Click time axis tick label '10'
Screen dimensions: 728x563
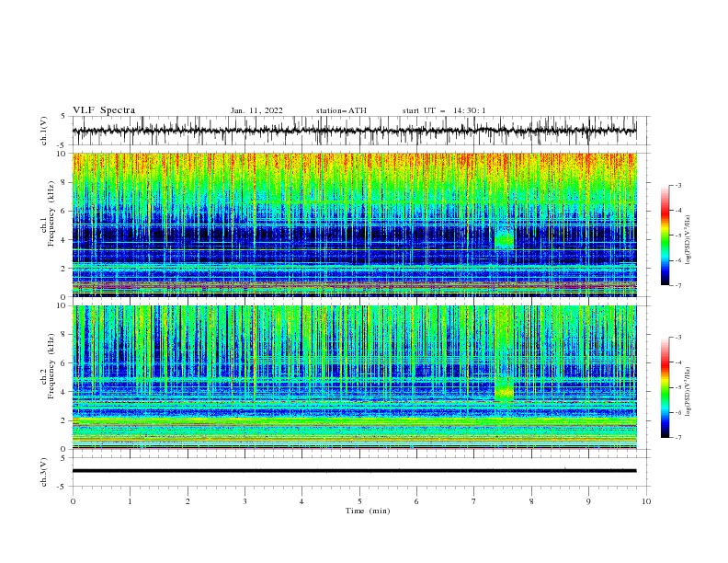[x=646, y=501]
